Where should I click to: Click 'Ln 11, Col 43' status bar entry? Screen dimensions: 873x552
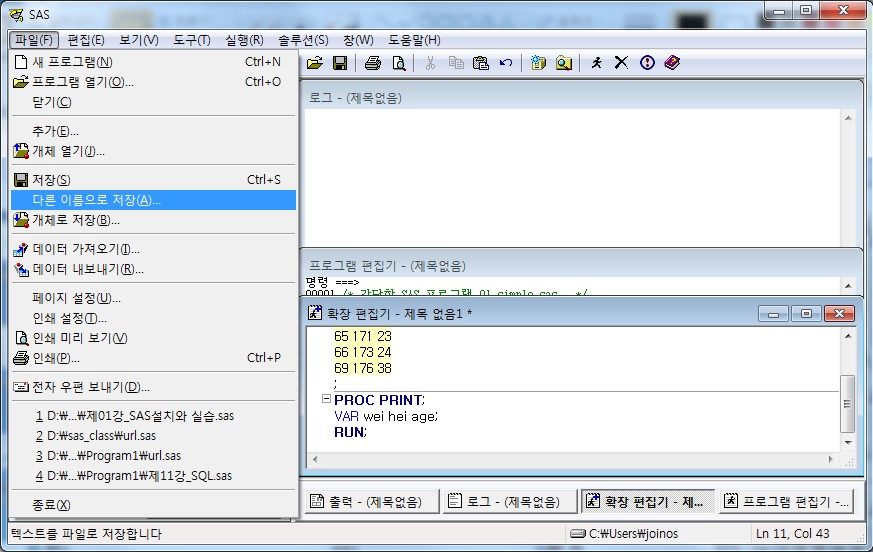click(x=792, y=534)
